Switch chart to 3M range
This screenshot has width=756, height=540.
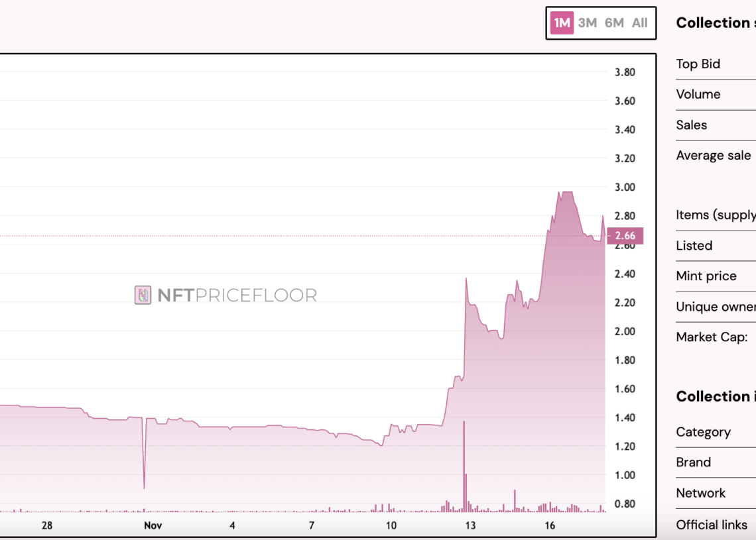[x=588, y=23]
